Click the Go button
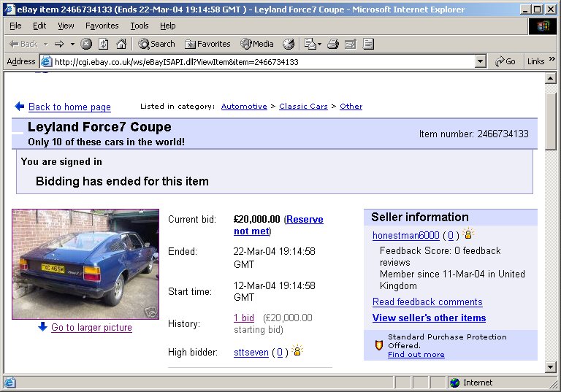 [x=505, y=61]
